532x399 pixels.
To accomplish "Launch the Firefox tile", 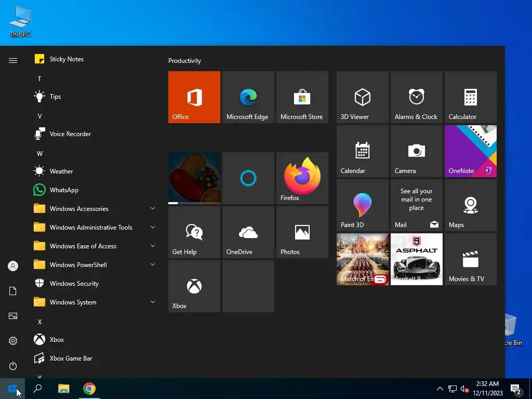I will click(302, 178).
